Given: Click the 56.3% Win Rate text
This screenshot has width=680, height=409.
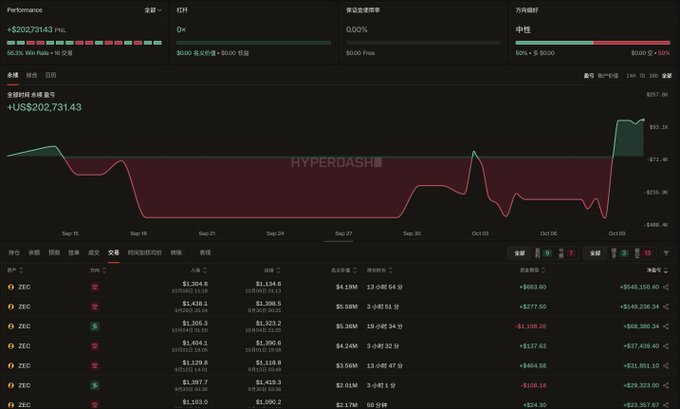Looking at the screenshot, I should point(28,53).
